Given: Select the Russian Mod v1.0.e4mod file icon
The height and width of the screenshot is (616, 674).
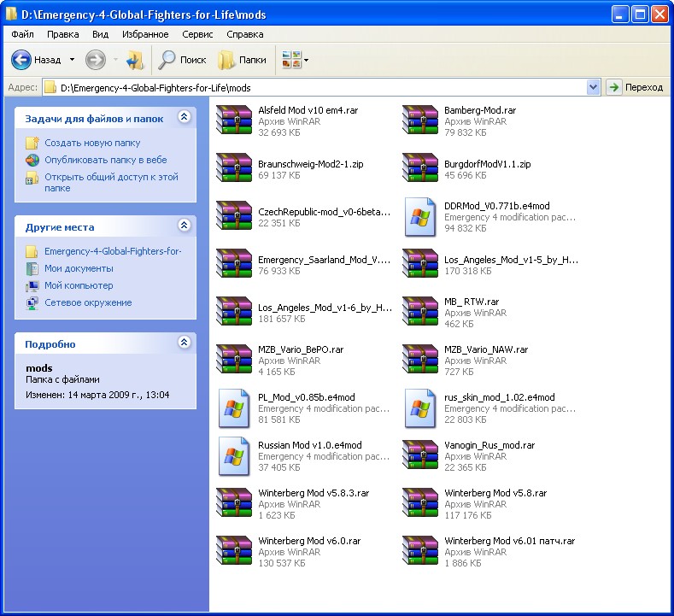Looking at the screenshot, I should tap(234, 455).
